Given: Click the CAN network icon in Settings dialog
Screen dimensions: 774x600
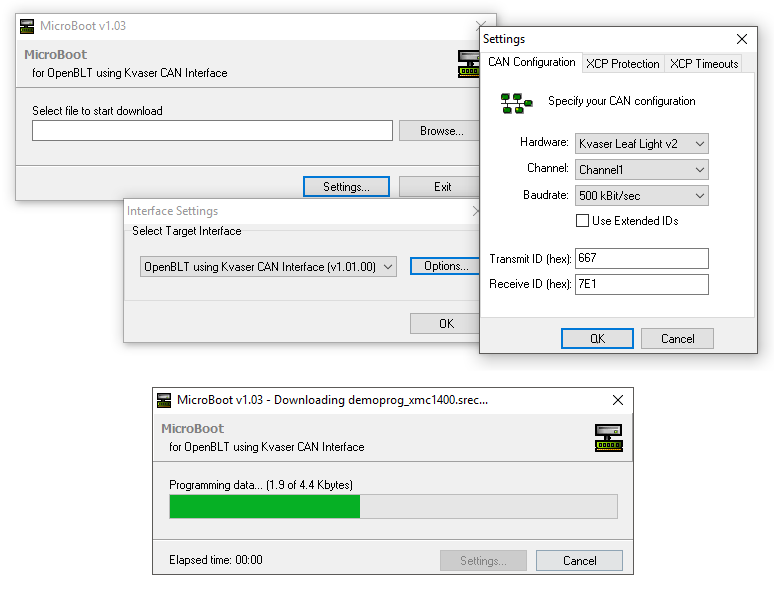Looking at the screenshot, I should (516, 103).
